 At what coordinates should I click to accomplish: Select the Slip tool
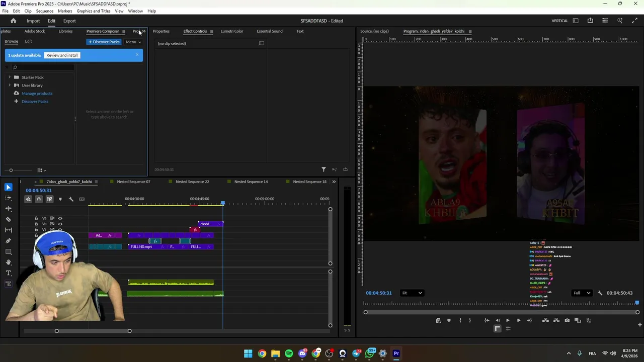(8, 230)
